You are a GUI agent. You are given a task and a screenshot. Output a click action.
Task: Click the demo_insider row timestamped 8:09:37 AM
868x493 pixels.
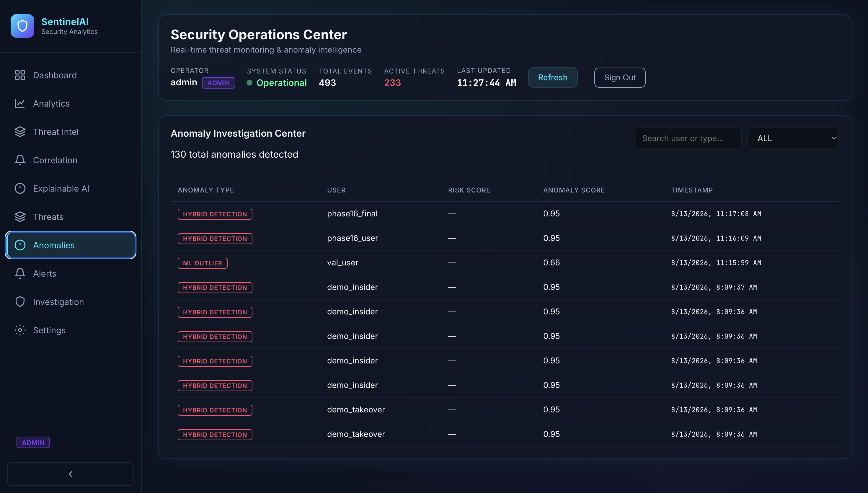[505, 287]
